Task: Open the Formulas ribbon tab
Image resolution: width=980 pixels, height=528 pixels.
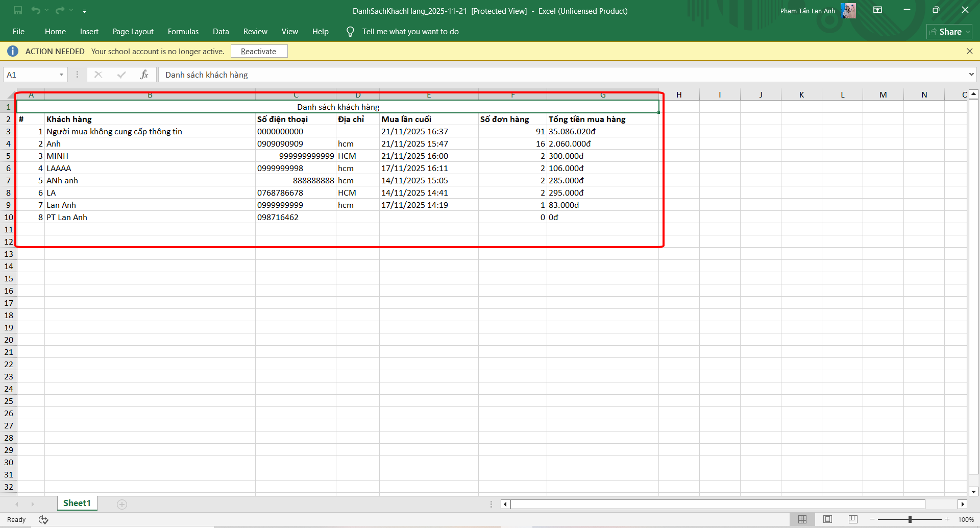Action: click(x=183, y=32)
